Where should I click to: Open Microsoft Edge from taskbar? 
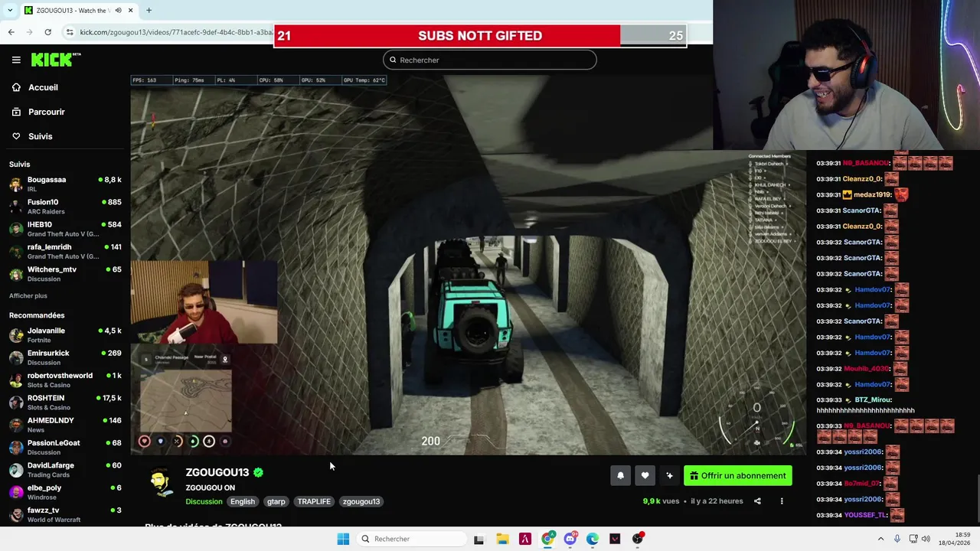pos(593,539)
